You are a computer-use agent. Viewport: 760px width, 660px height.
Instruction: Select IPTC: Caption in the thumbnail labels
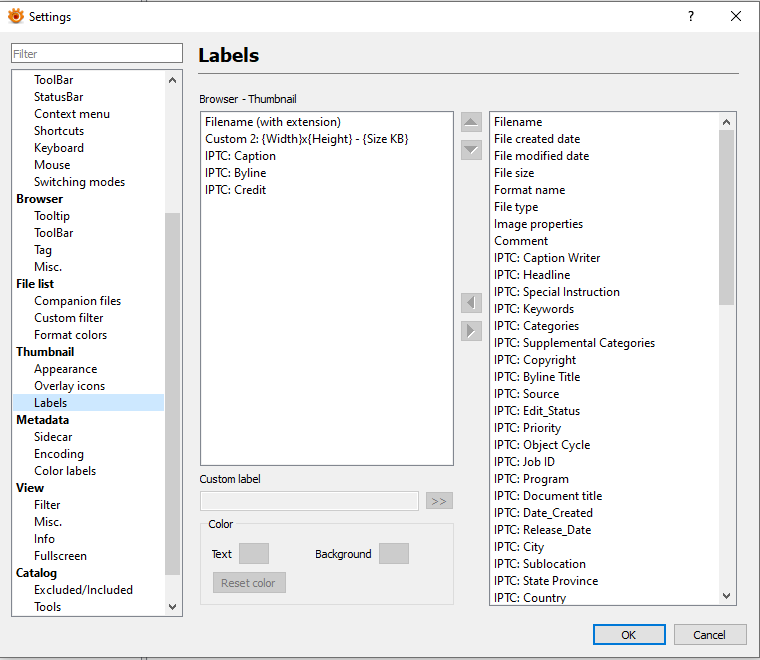240,156
